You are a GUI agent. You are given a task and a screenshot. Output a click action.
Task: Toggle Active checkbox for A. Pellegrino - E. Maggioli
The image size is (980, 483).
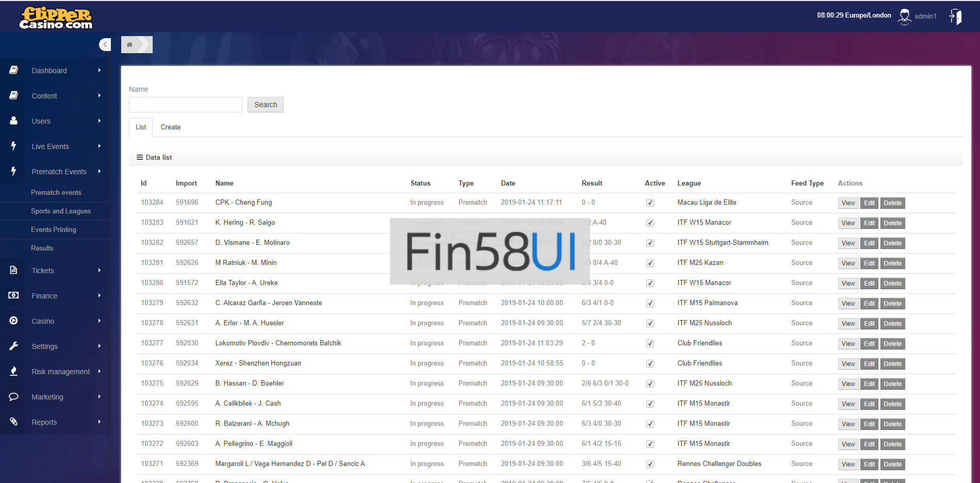click(650, 444)
